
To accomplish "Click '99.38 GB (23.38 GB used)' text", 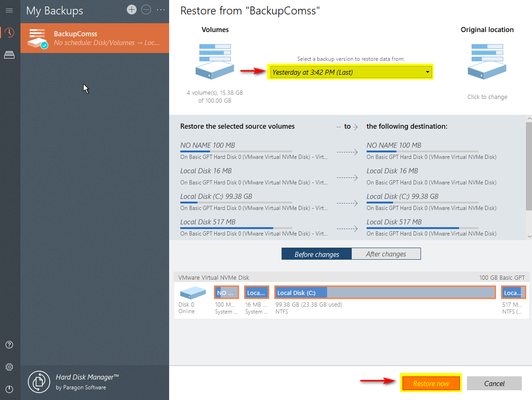I will (309, 305).
